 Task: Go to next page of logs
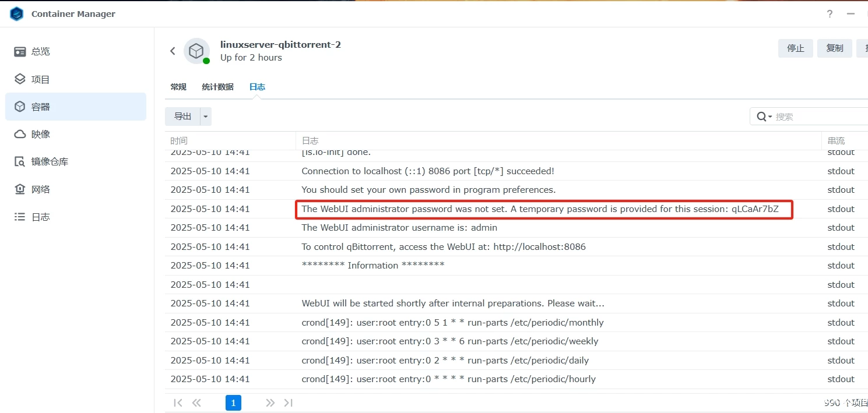pyautogui.click(x=270, y=403)
